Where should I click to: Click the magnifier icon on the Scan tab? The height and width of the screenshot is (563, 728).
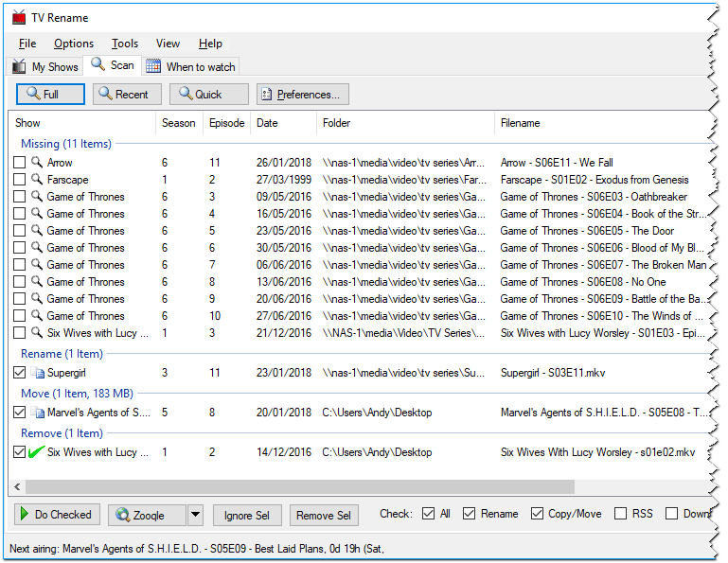(98, 64)
